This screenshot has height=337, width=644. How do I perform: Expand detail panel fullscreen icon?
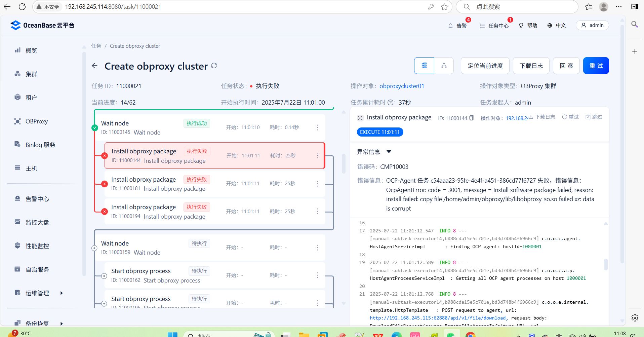[360, 118]
